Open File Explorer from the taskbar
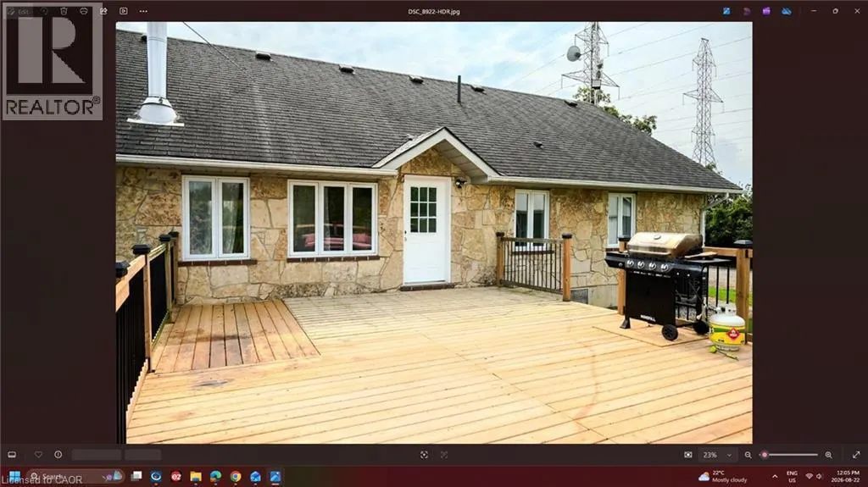868x487 pixels. [x=196, y=477]
